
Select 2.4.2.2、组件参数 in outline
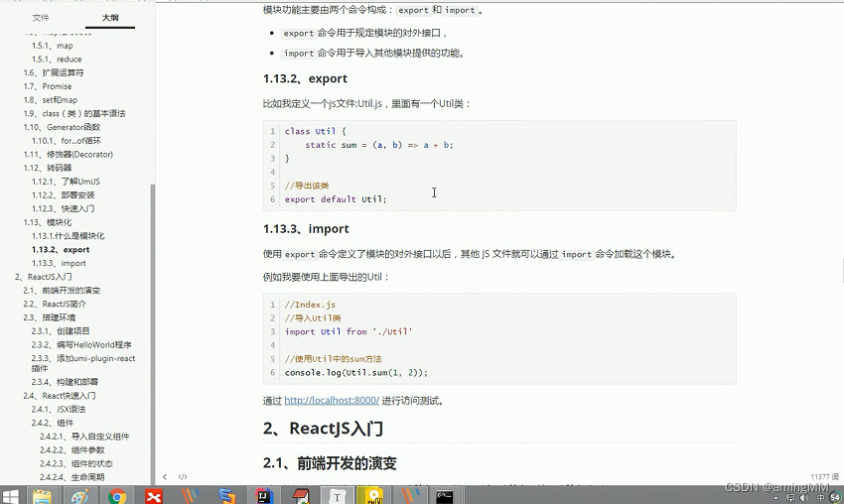tap(72, 449)
